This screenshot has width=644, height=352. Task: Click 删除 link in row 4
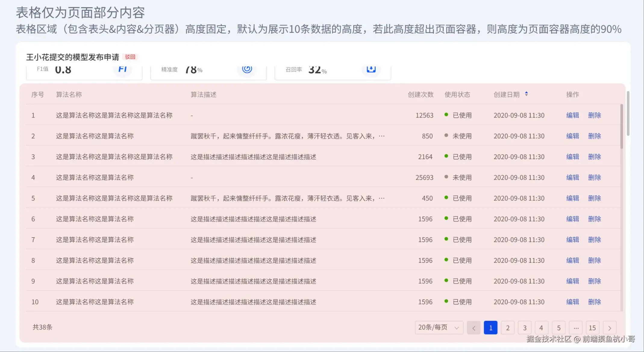[595, 178]
